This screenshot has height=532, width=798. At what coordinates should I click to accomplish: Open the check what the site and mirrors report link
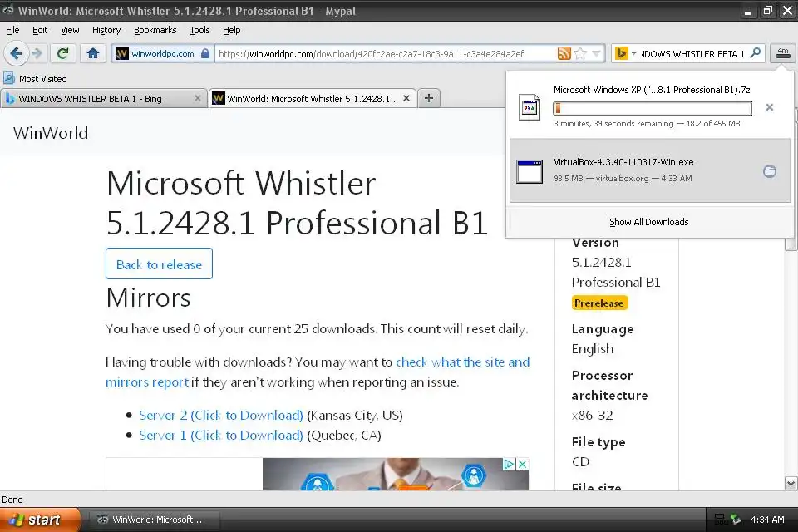318,372
